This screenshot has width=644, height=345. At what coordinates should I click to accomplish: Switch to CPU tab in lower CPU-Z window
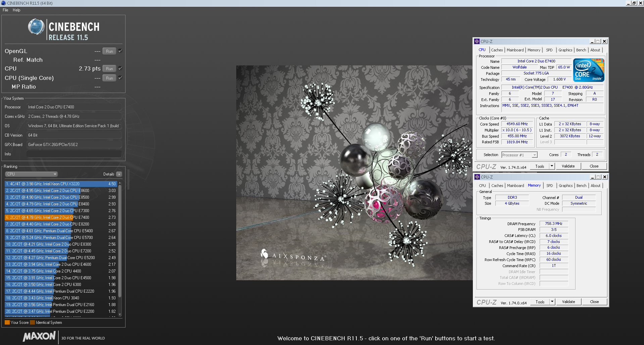(482, 186)
